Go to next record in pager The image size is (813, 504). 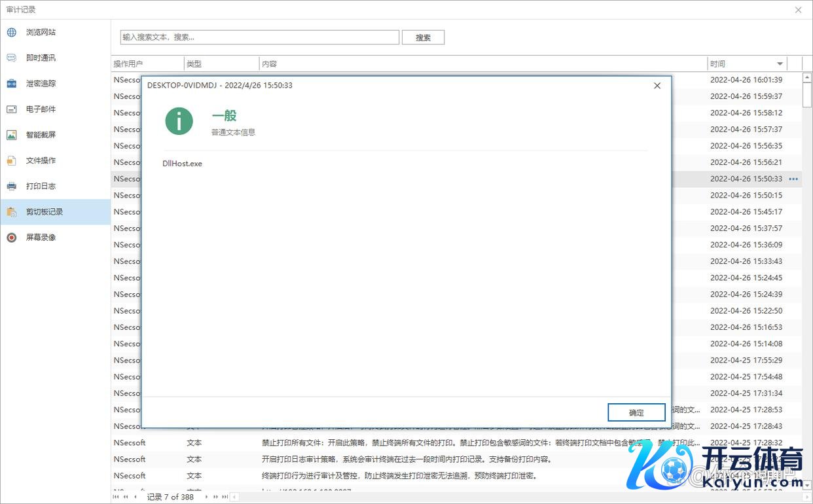(x=206, y=497)
